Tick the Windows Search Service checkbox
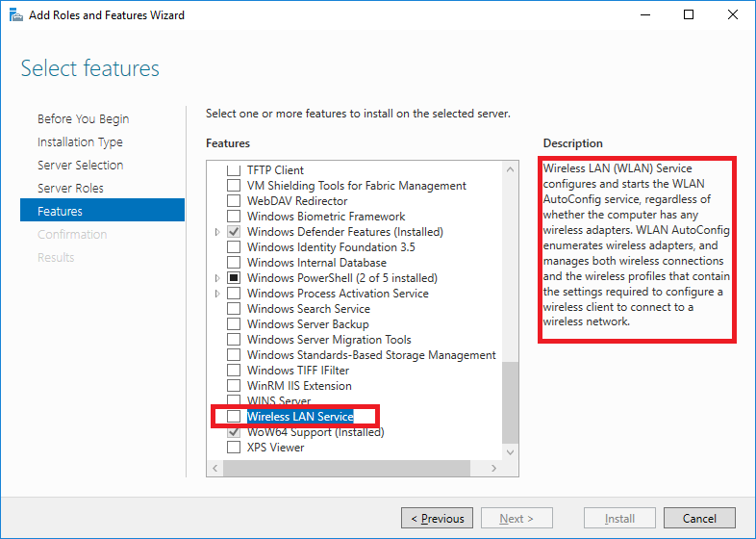The height and width of the screenshot is (539, 756). point(234,309)
